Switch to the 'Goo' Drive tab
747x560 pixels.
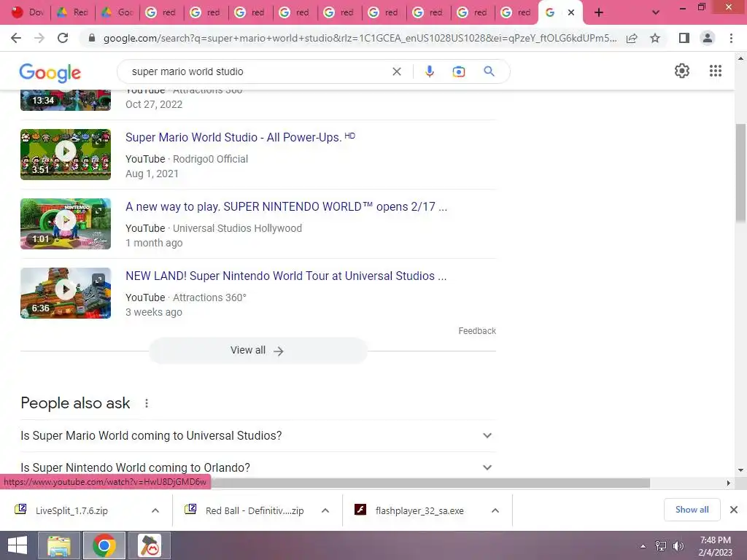tap(117, 12)
